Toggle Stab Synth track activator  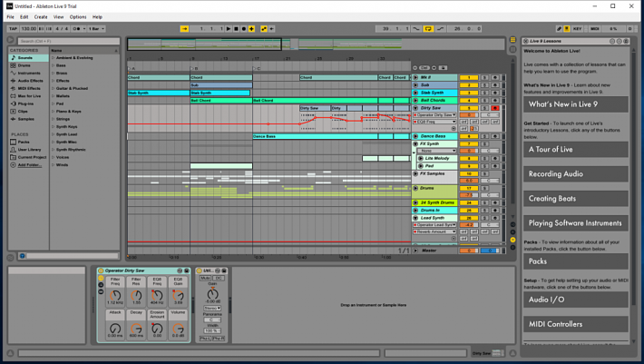(x=469, y=93)
